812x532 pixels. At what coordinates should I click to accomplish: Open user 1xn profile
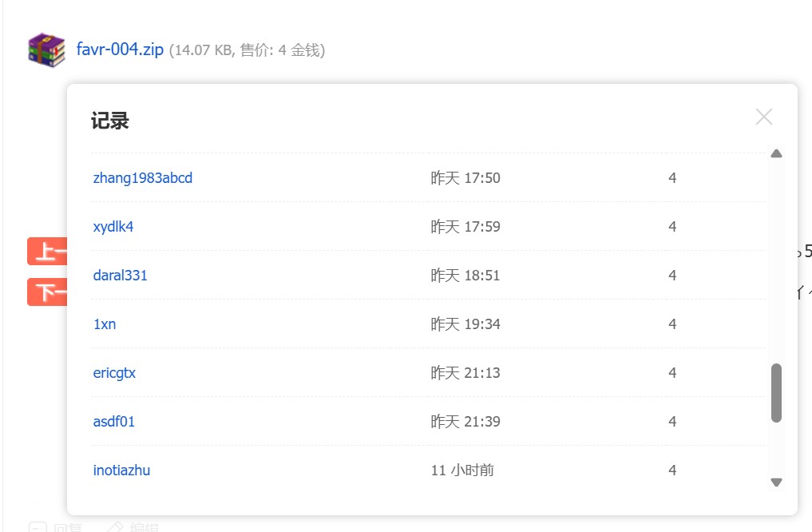(x=105, y=324)
